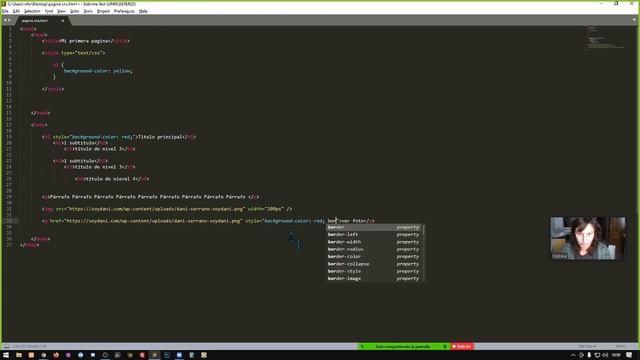Click the tab navigation back arrow

(5, 20)
